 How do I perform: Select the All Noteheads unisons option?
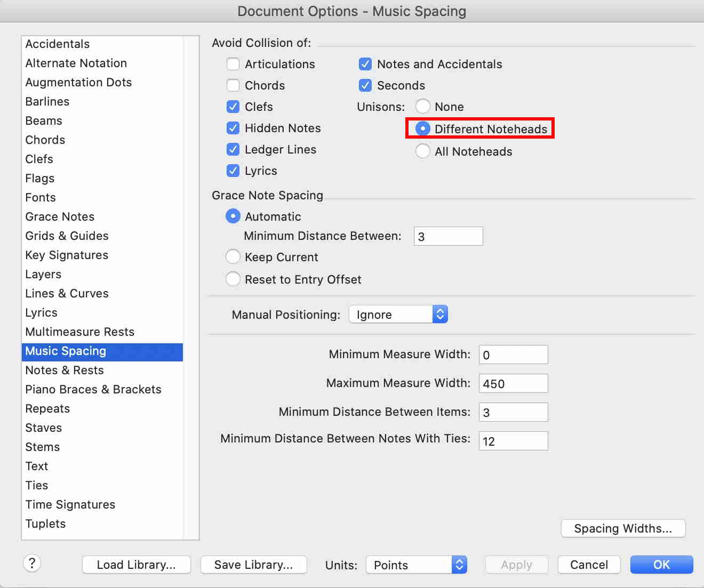(x=423, y=151)
